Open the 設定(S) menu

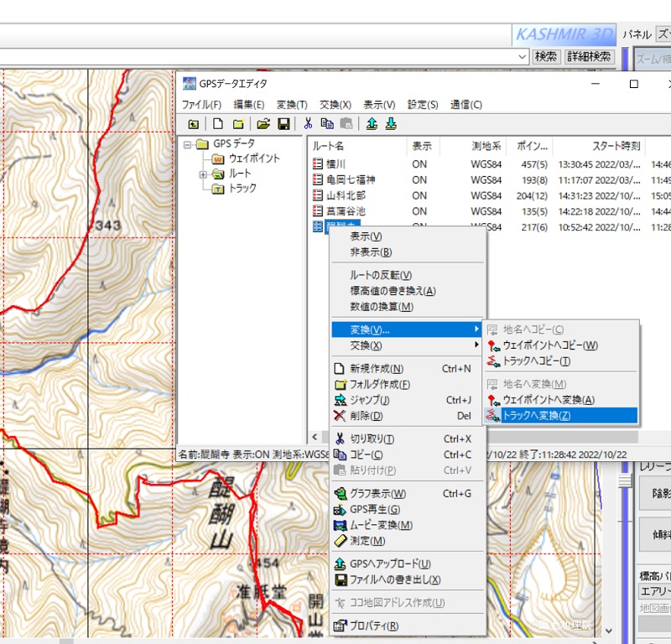423,105
